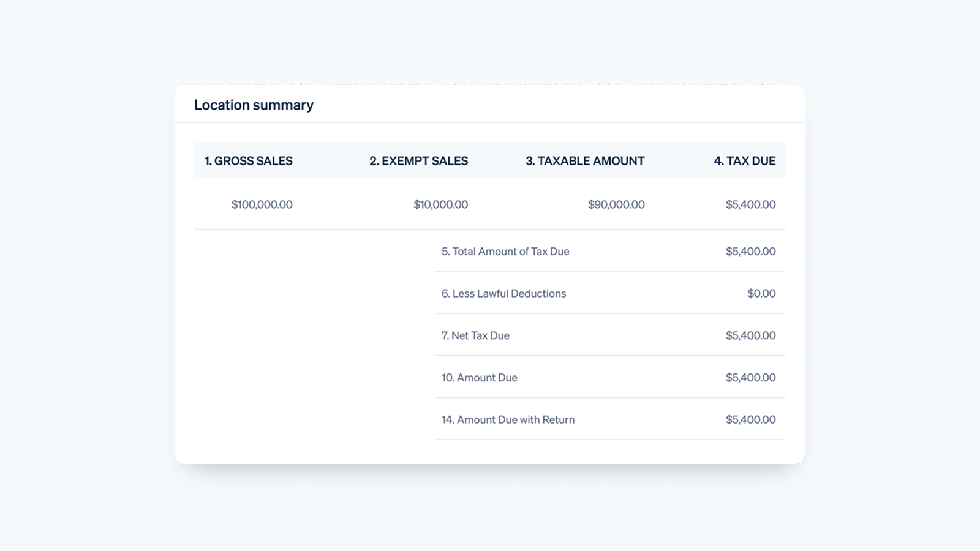The image size is (980, 551).
Task: Select the 5. Total Amount of Tax Due label
Action: pos(505,252)
